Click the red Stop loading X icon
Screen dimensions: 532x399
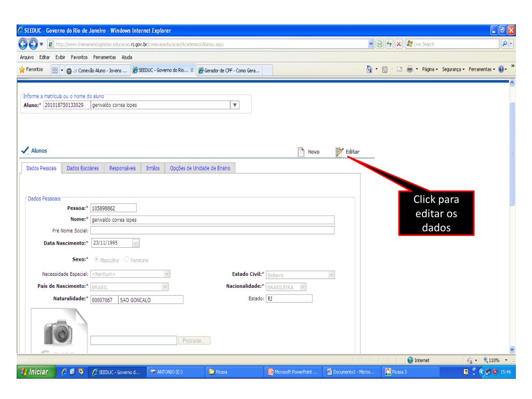398,44
